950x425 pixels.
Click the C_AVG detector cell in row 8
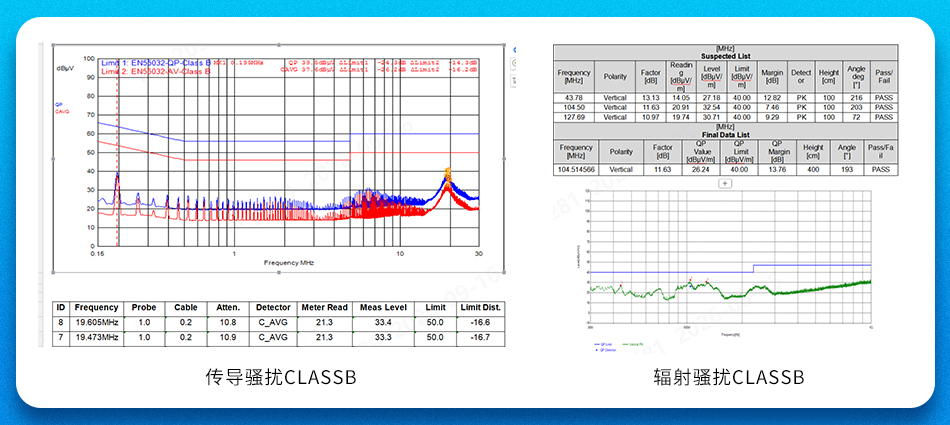pyautogui.click(x=273, y=323)
